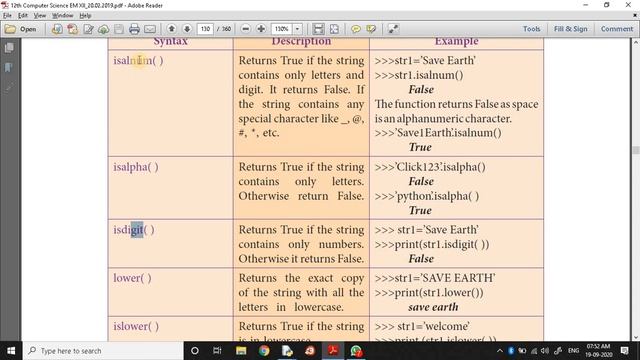Image resolution: width=640 pixels, height=360 pixels.
Task: Print the document using the printer icon
Action: point(134,29)
